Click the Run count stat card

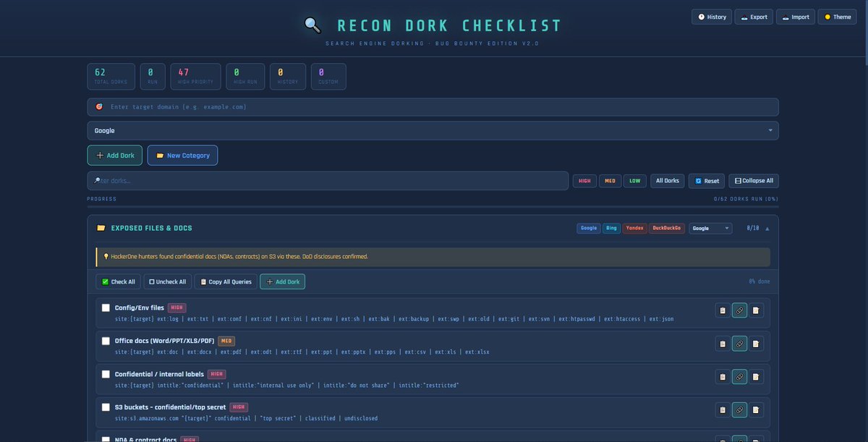(x=153, y=77)
